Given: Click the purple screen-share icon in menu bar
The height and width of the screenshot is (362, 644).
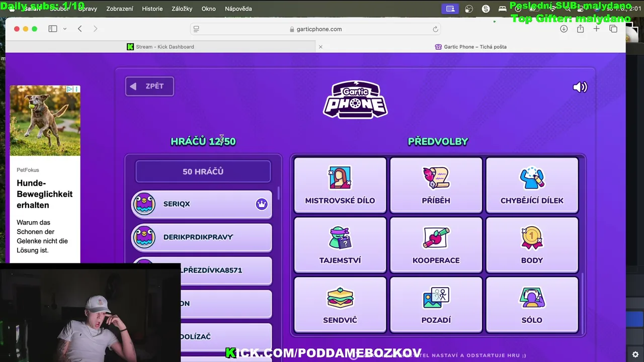Looking at the screenshot, I should coord(450,9).
